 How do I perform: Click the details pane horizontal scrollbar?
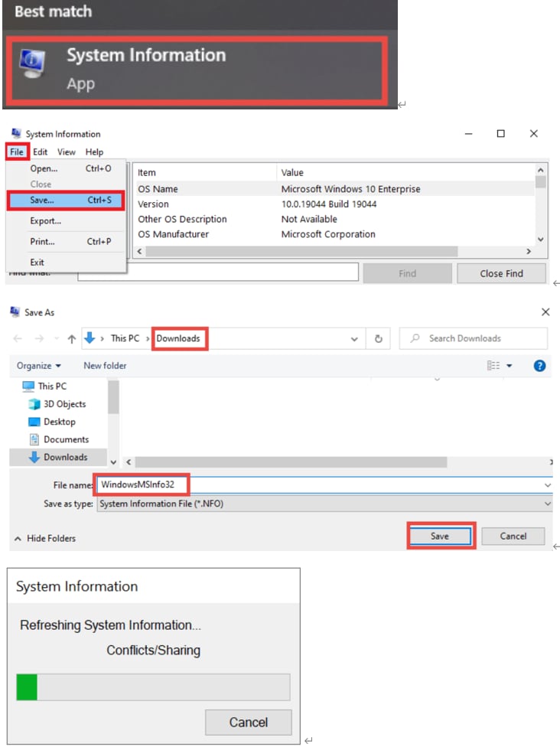point(302,251)
